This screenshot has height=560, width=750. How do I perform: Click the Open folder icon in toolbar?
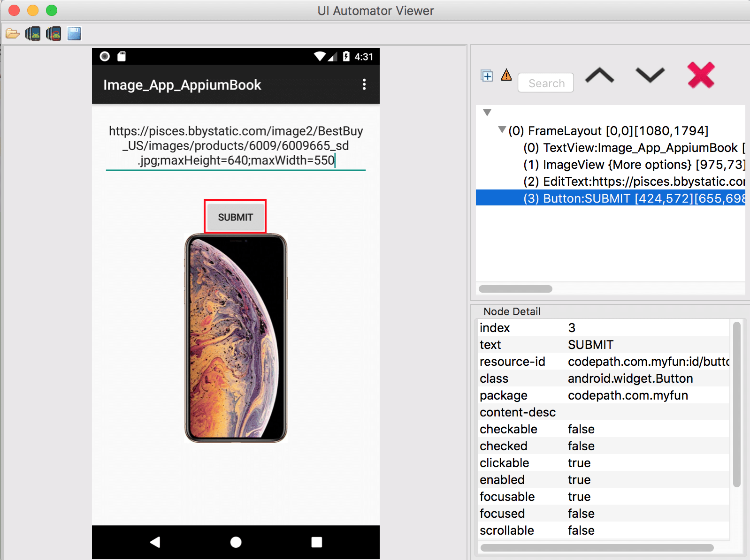pyautogui.click(x=12, y=34)
